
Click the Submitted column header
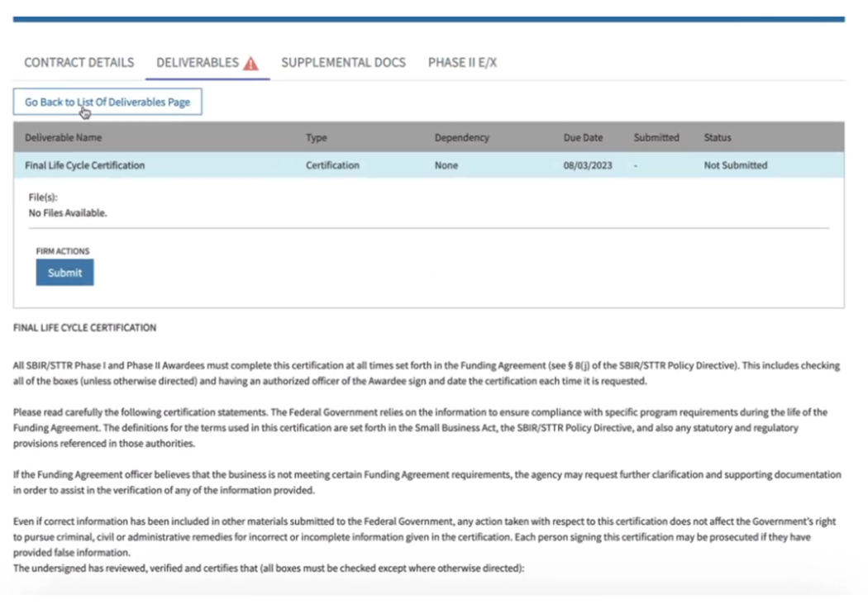(x=656, y=138)
